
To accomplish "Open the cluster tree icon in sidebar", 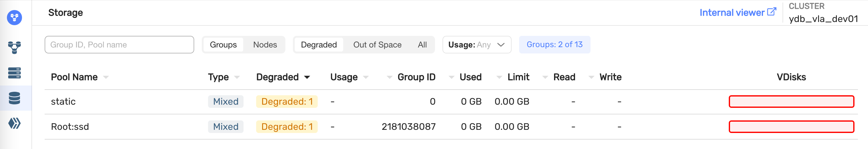I will (14, 47).
